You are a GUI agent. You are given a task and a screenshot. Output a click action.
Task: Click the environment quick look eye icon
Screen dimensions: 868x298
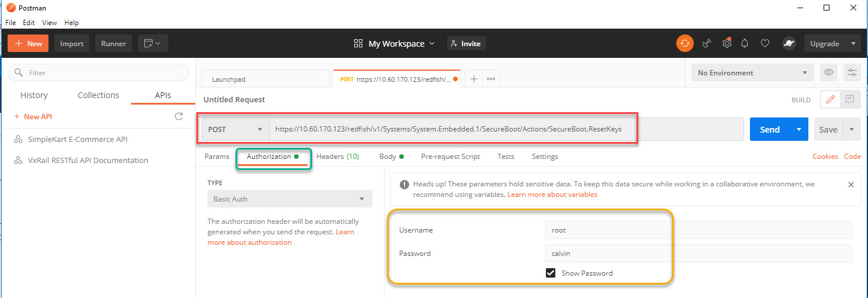click(829, 72)
